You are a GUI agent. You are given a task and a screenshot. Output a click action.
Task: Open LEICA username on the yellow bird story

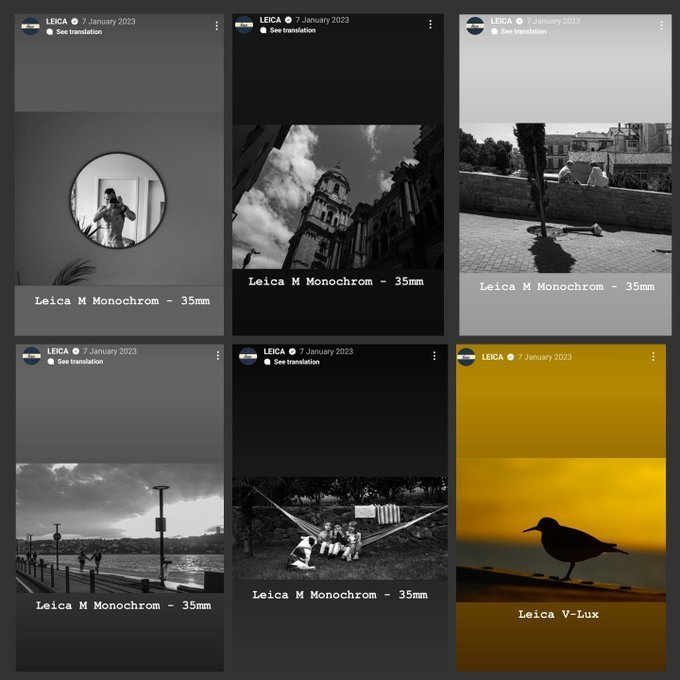492,357
